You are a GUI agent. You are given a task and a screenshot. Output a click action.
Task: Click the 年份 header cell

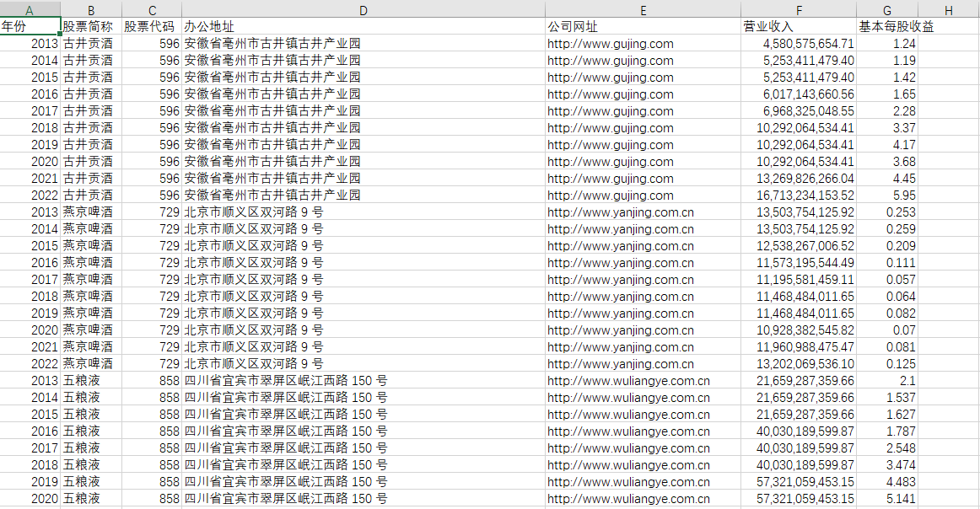click(x=30, y=26)
